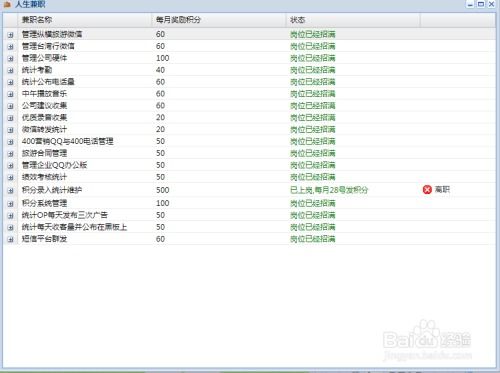The width and height of the screenshot is (500, 373).
Task: Maximize the 人生兼职 window
Action: pyautogui.click(x=481, y=4)
